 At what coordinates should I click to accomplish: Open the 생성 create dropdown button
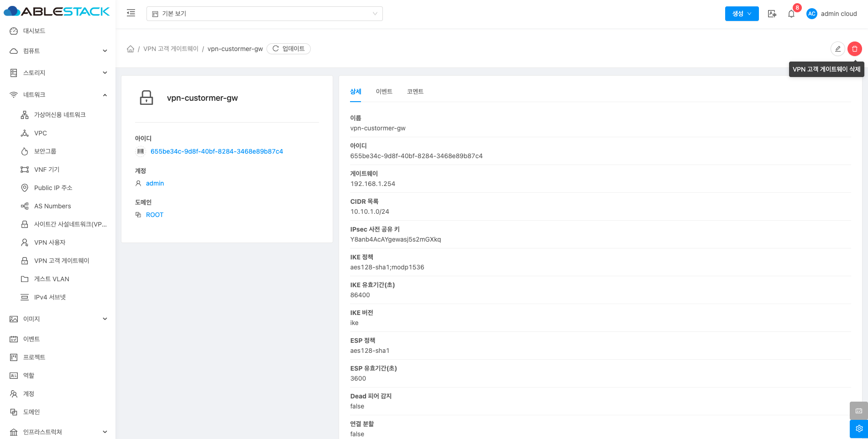(x=742, y=14)
